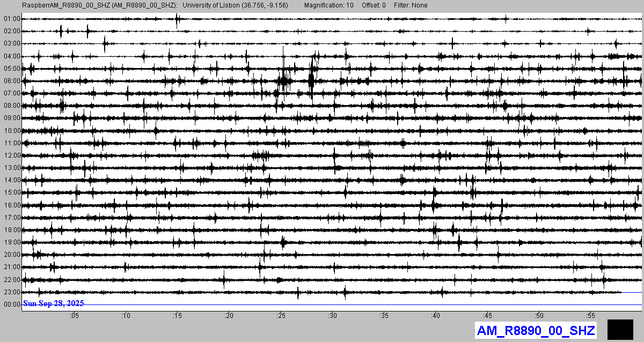This screenshot has width=644, height=342.
Task: Click the :20 minute axis marker
Action: [x=229, y=316]
